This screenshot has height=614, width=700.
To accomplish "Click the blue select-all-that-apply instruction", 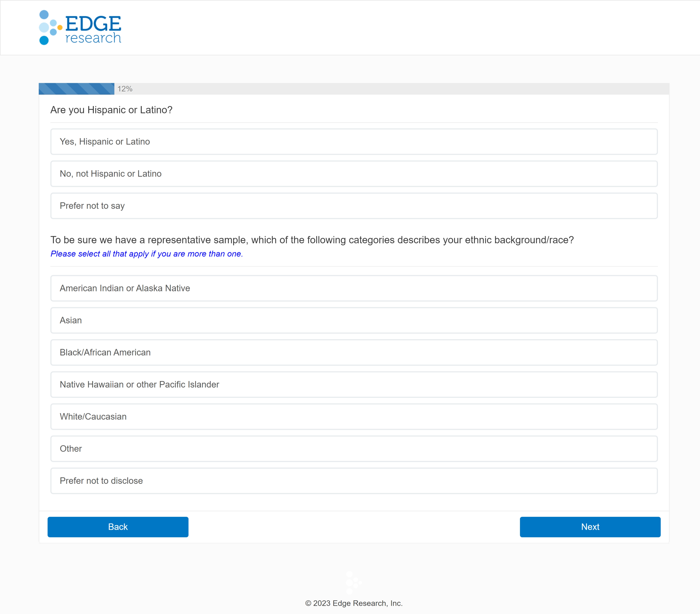I will [147, 254].
